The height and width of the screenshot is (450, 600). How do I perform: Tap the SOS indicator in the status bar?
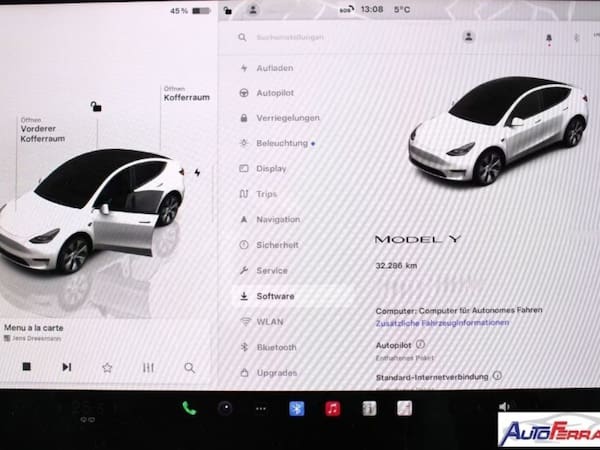pyautogui.click(x=346, y=10)
